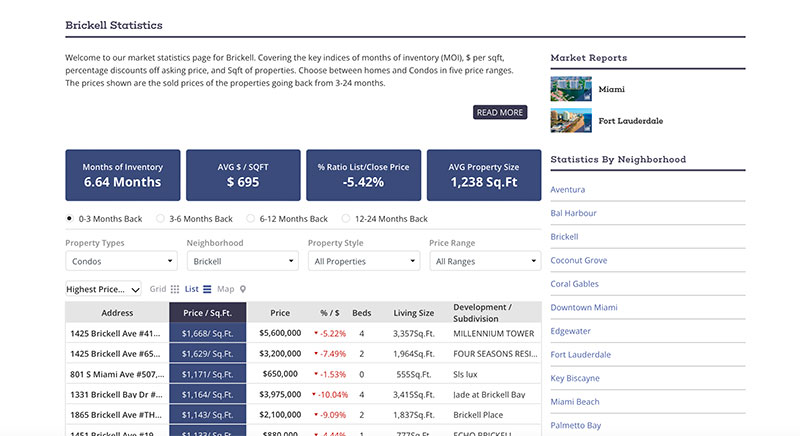Click the Living Size column header
Image resolution: width=800 pixels, height=436 pixels.
tap(413, 312)
